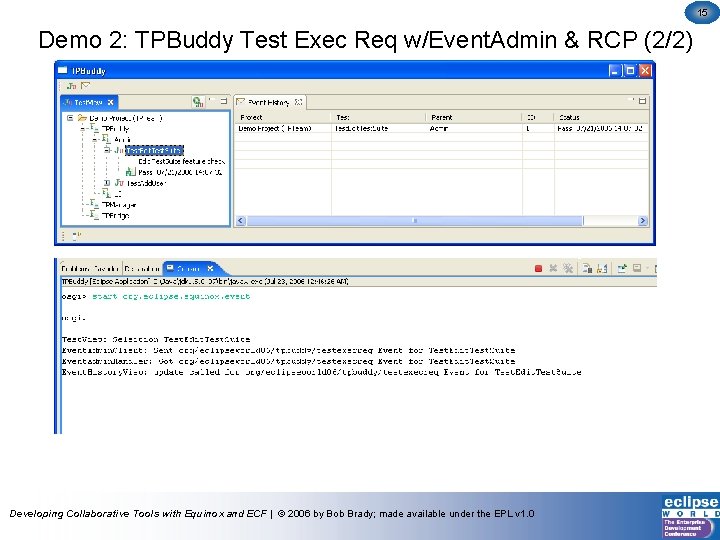Minimize the TestView panel

click(x=212, y=100)
